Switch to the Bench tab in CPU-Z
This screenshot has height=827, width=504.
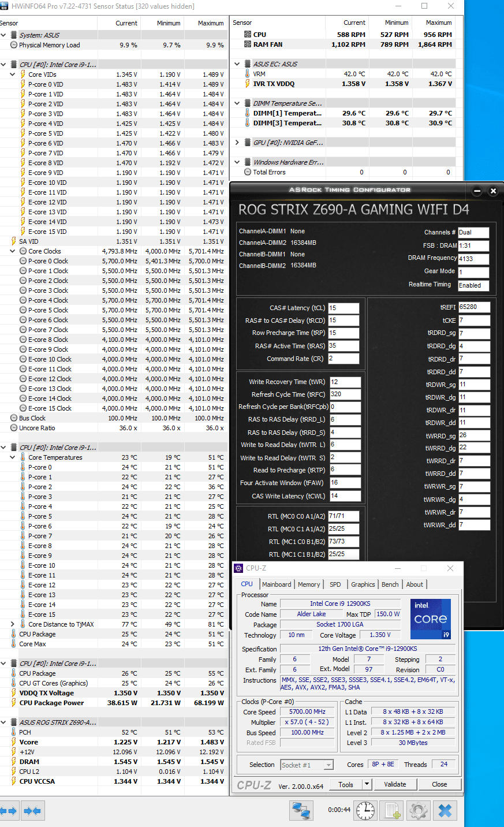click(x=390, y=584)
